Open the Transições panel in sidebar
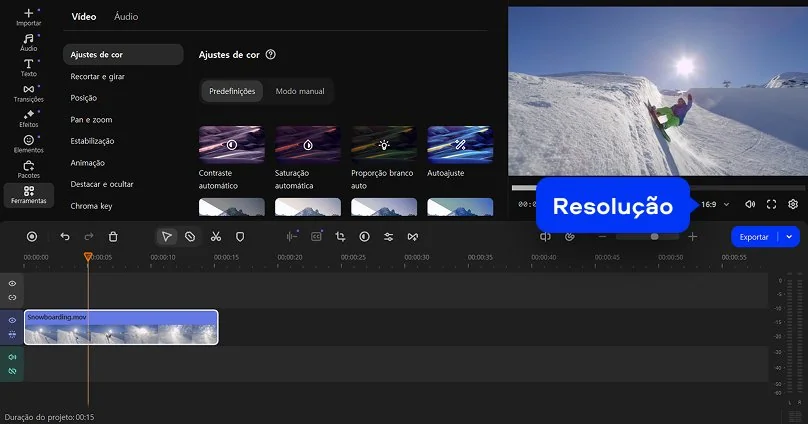The width and height of the screenshot is (808, 424). tap(28, 93)
